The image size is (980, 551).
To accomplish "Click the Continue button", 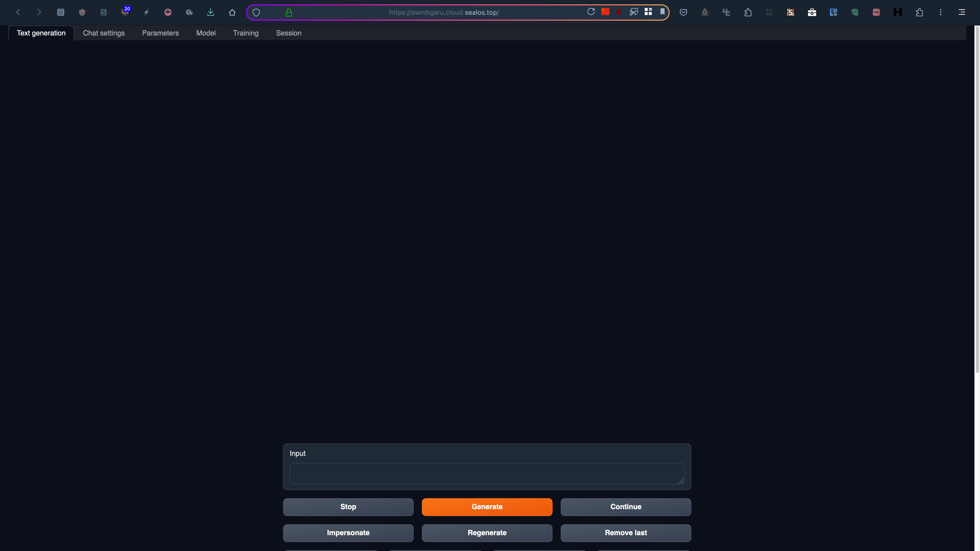I will tap(626, 507).
